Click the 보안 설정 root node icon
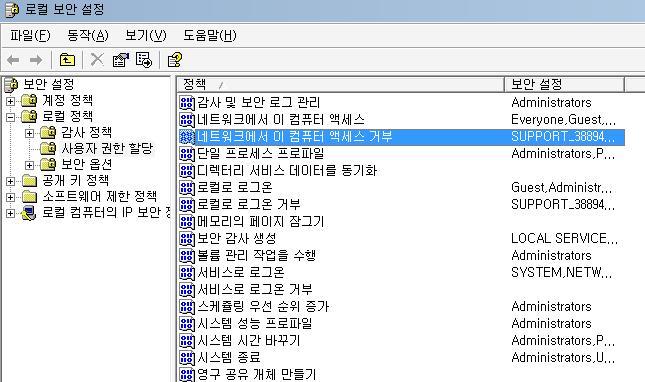 tap(11, 85)
